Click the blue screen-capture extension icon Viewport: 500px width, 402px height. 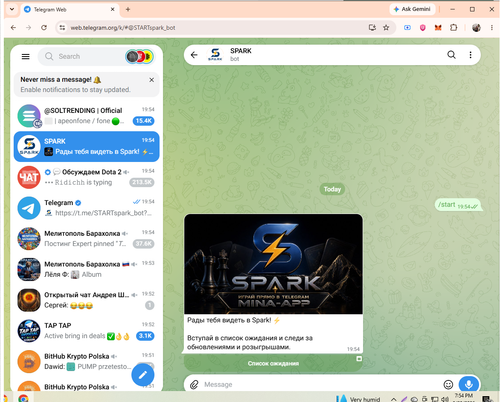point(407,28)
